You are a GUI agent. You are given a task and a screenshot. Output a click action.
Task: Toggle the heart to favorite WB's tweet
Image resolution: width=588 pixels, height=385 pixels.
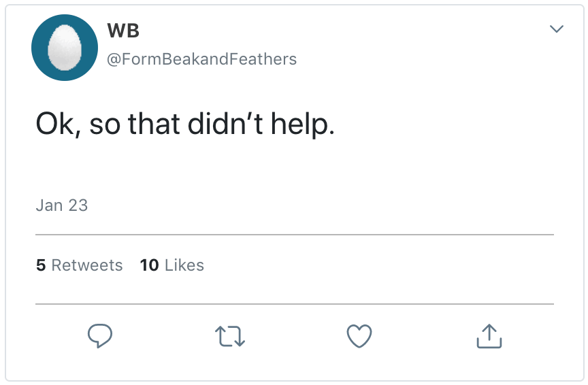tap(359, 335)
